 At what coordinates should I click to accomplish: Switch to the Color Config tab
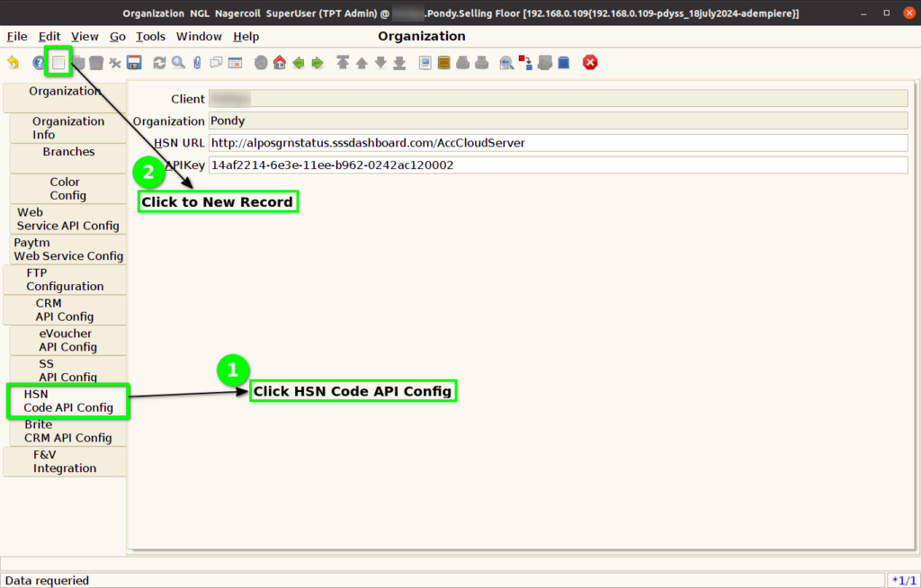68,189
